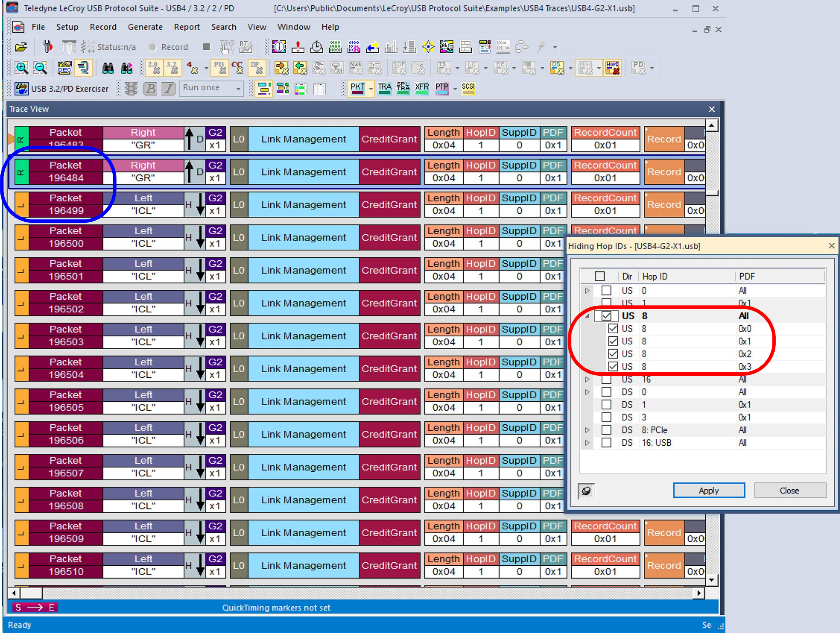Click the DEC decoding toolbar icon
This screenshot has width=840, height=633.
point(64,68)
